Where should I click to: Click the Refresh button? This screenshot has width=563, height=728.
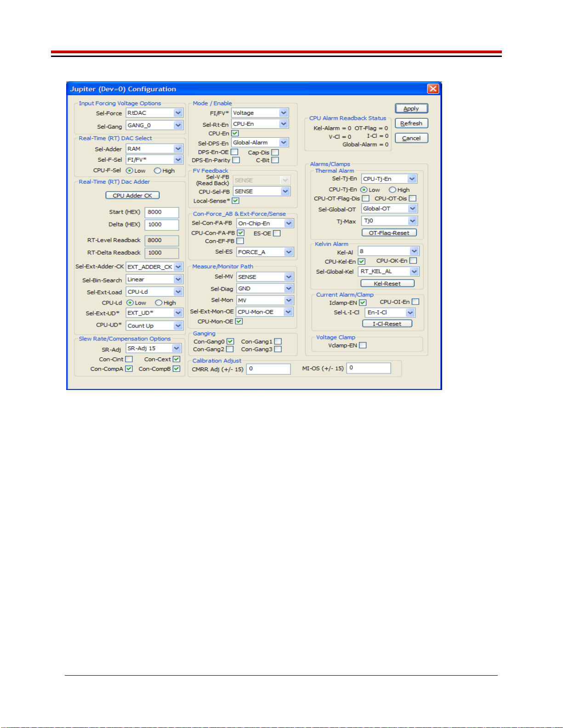411,123
